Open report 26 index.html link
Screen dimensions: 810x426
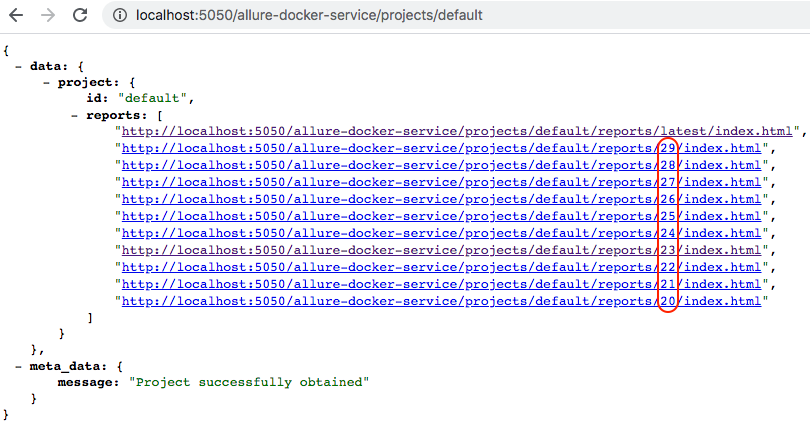441,199
